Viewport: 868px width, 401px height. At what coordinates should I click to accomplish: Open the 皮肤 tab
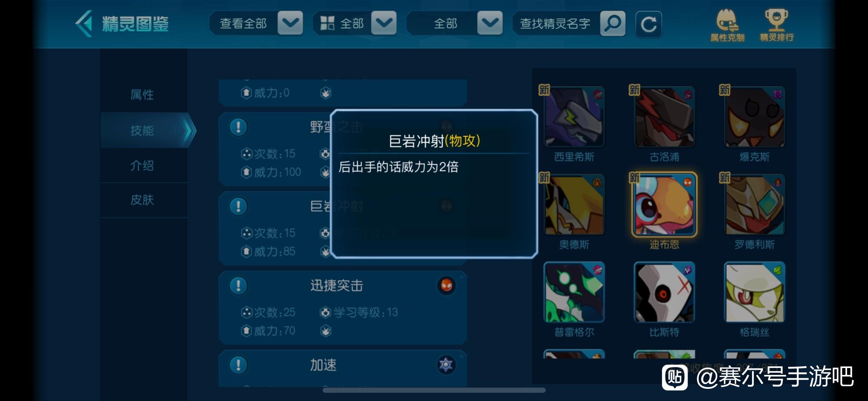(142, 200)
